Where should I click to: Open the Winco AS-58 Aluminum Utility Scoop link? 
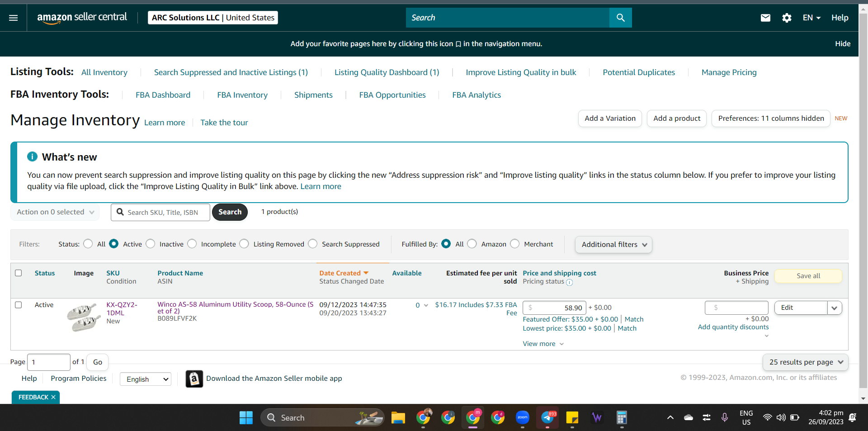236,308
